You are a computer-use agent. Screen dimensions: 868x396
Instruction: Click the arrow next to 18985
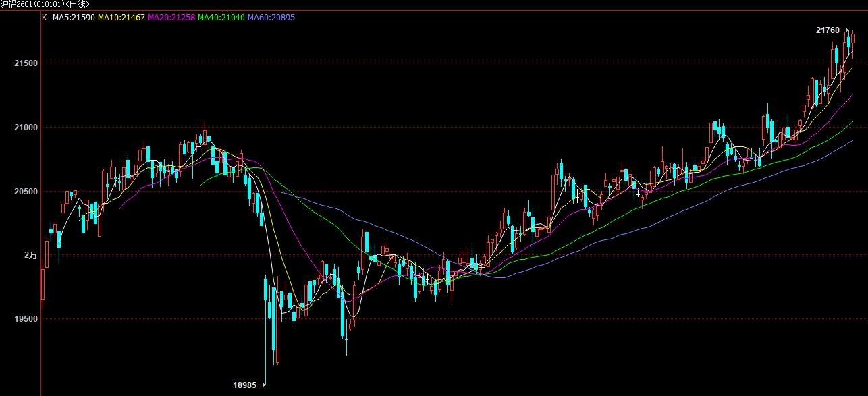(261, 385)
